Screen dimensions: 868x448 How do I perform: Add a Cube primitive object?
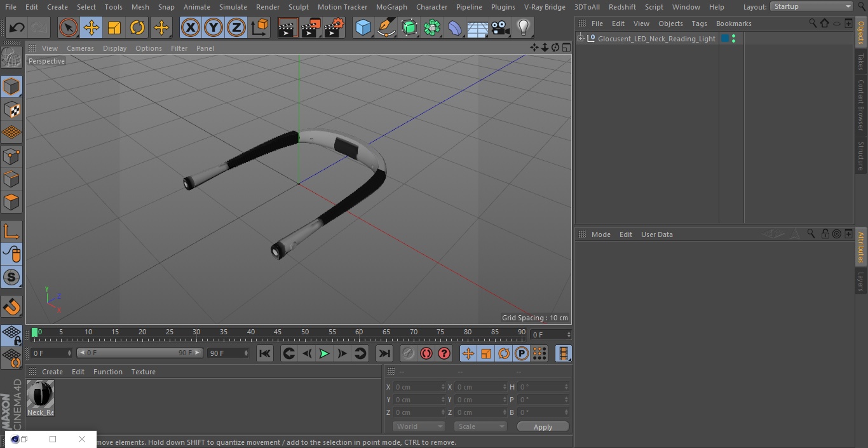[x=363, y=28]
